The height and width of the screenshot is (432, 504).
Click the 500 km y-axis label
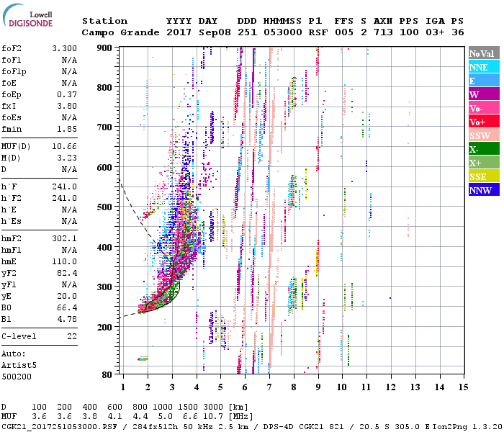[x=104, y=207]
